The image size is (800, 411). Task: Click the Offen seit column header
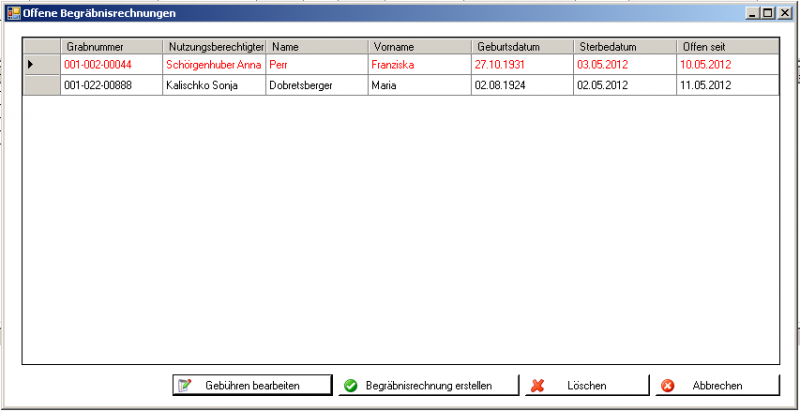[726, 47]
